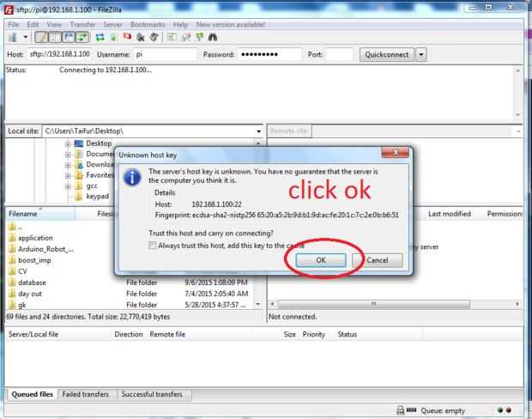Click the application folder icon

[x=12, y=238]
